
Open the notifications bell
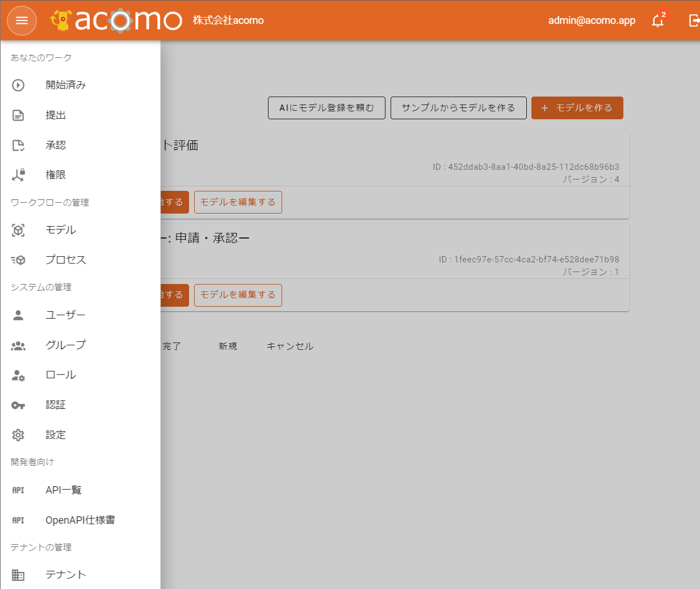(x=657, y=21)
